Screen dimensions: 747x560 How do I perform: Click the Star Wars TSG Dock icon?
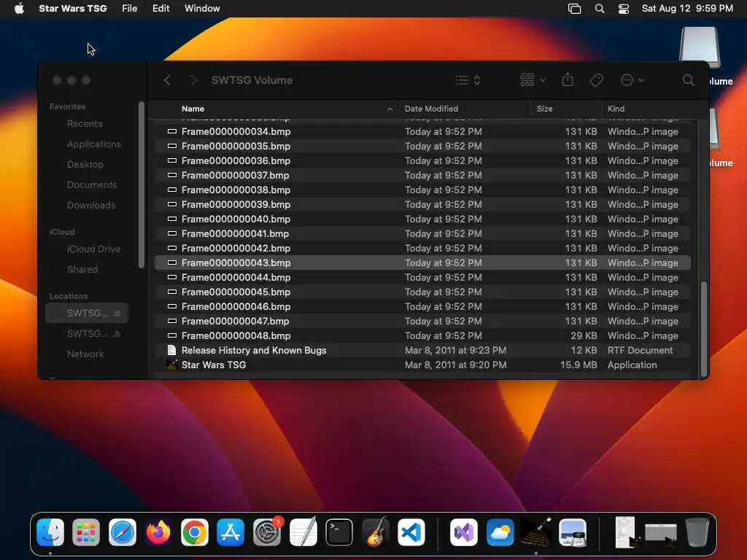click(536, 532)
